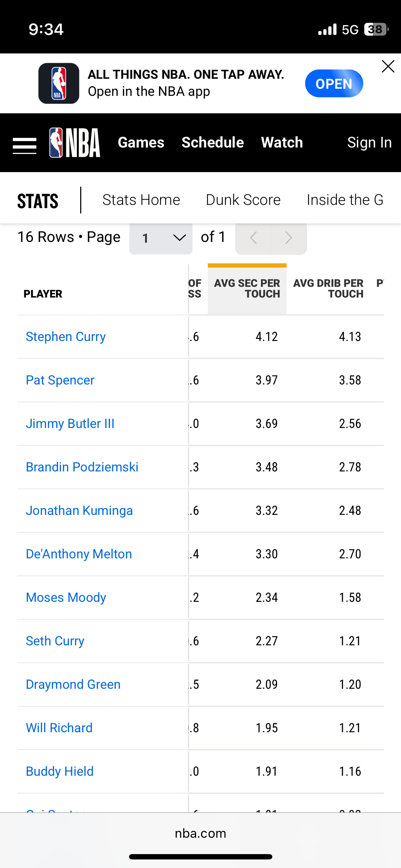Open Draymond Green's player page
Viewport: 401px width, 868px height.
coord(73,684)
